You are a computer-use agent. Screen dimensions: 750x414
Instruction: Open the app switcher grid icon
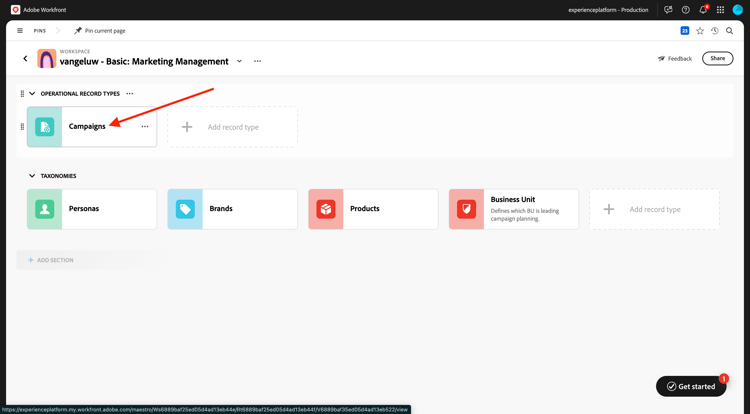coord(720,10)
